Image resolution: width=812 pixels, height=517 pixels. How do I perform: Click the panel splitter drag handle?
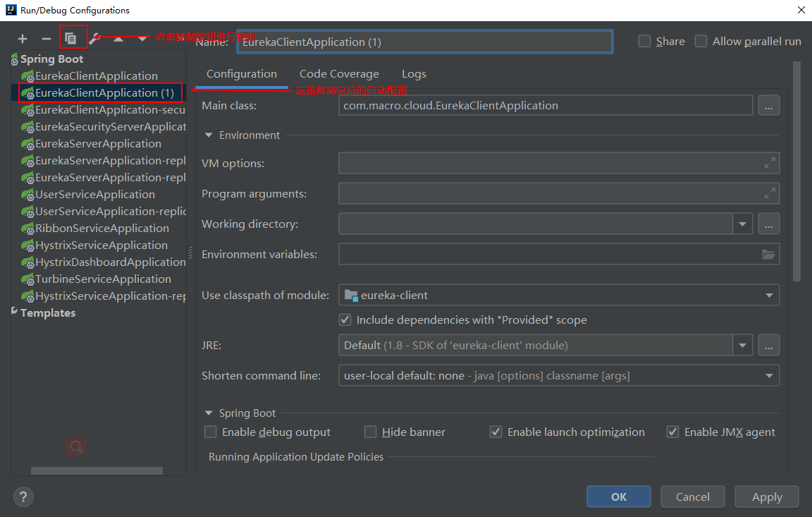tap(190, 253)
